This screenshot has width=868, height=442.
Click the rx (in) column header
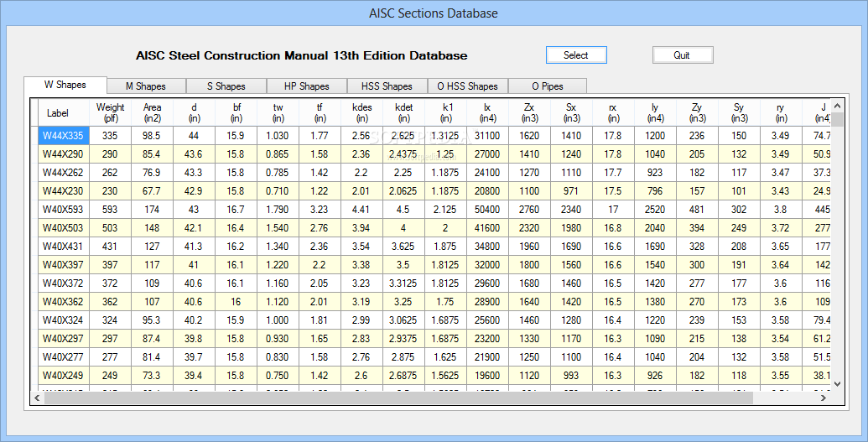point(613,113)
